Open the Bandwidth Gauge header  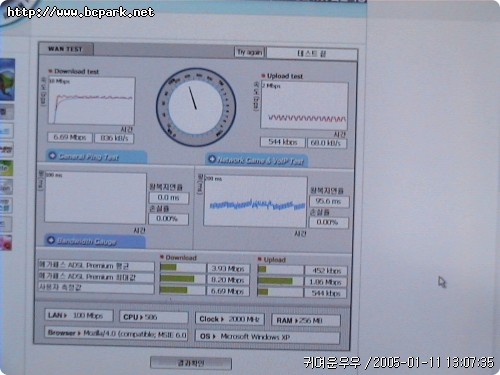click(95, 241)
